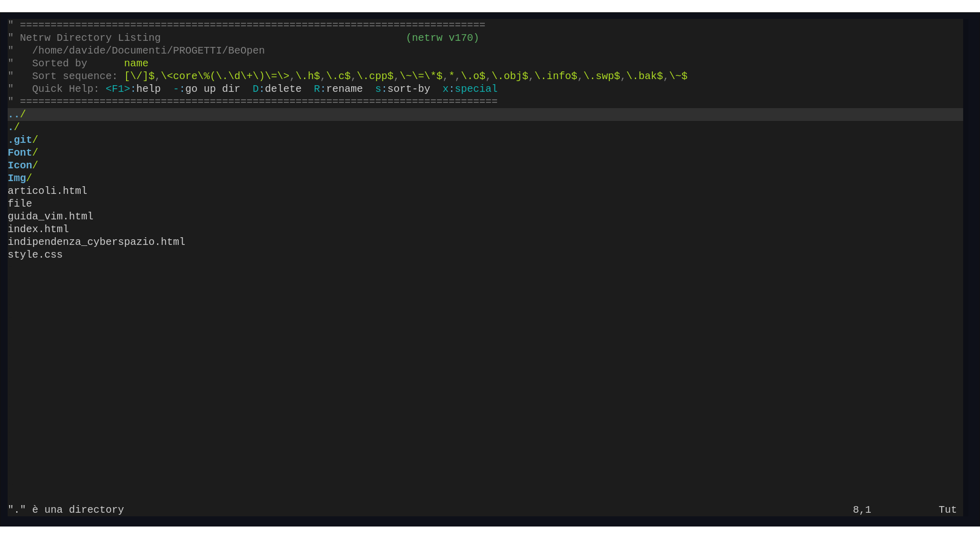Open articoli.html file
This screenshot has width=980, height=551.
pos(47,191)
